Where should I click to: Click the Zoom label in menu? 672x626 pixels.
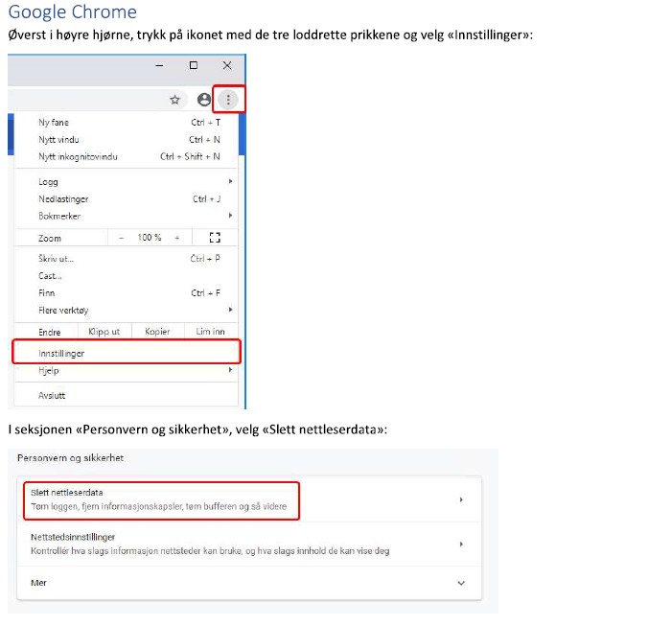click(x=50, y=239)
